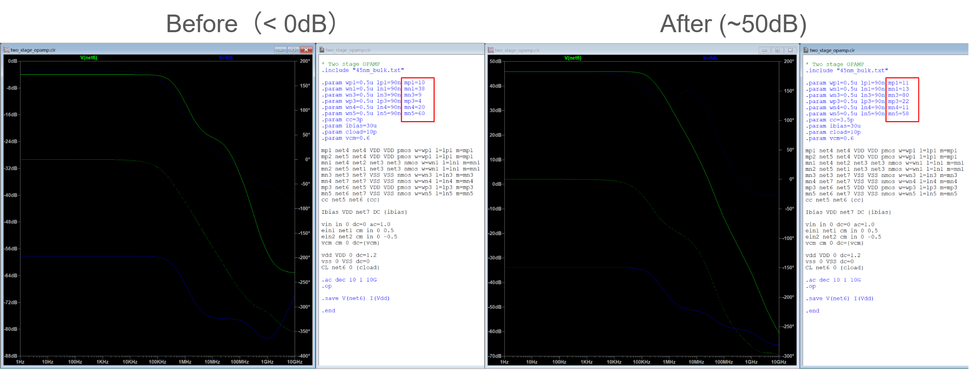
Task: Click the 40dB axis label
Action: tap(495, 86)
